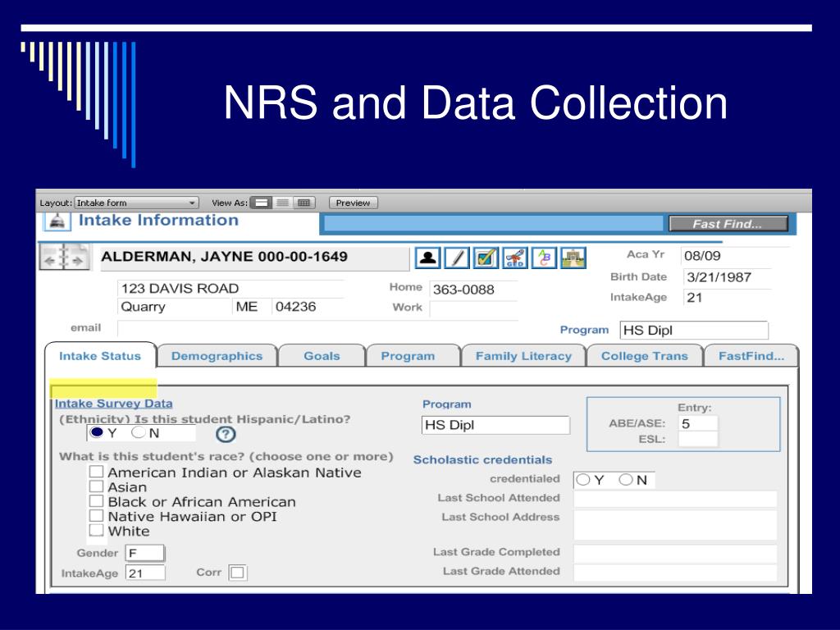The image size is (840, 630).
Task: Click the ESL entry field
Action: pyautogui.click(x=698, y=440)
